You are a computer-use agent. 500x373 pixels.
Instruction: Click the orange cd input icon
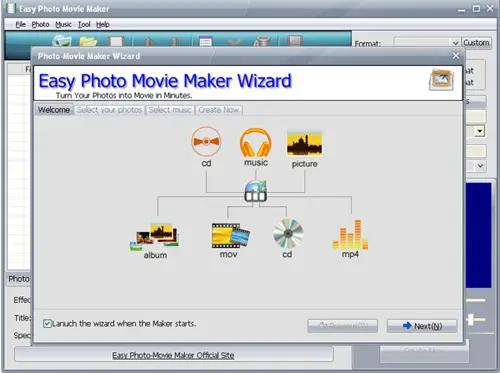[x=206, y=141]
